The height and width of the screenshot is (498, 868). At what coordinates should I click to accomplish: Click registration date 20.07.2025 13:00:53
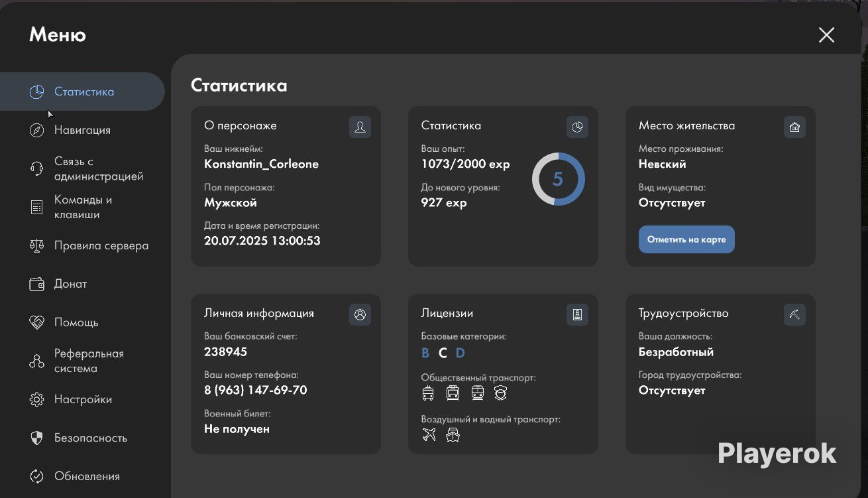click(x=262, y=241)
